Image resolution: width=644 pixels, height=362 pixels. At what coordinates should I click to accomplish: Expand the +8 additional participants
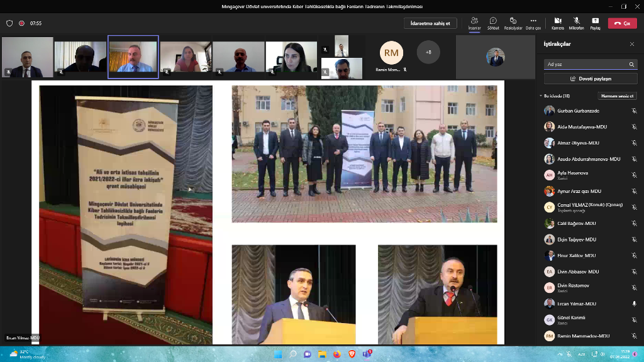pyautogui.click(x=428, y=52)
